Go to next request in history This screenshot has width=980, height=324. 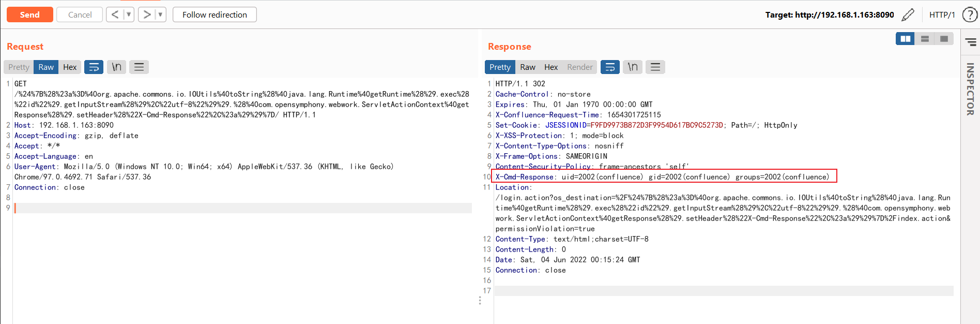[x=147, y=14]
